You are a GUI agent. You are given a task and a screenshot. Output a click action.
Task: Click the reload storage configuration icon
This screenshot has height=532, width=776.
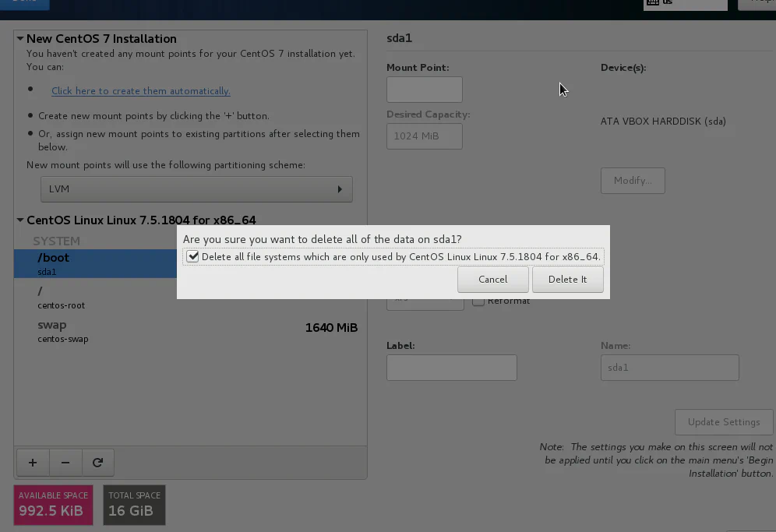point(97,462)
